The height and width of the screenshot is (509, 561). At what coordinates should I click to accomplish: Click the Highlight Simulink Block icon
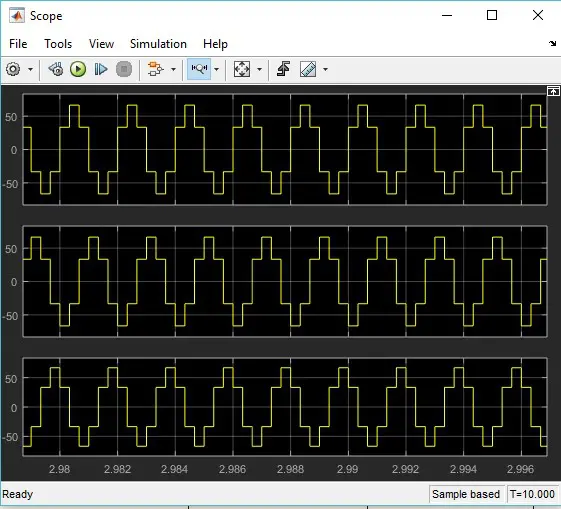click(x=155, y=69)
